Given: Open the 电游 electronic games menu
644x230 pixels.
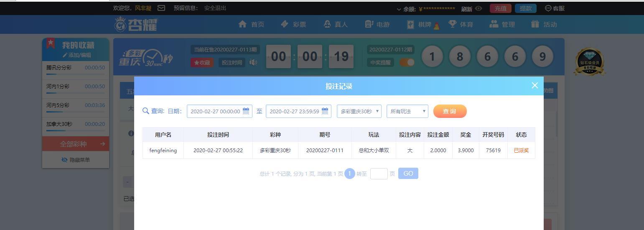Looking at the screenshot, I should pos(377,24).
